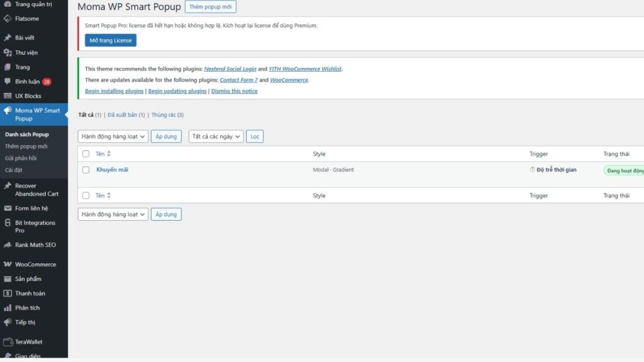Click sort arrows next to top Tên header
This screenshot has width=644, height=362.
pyautogui.click(x=109, y=153)
